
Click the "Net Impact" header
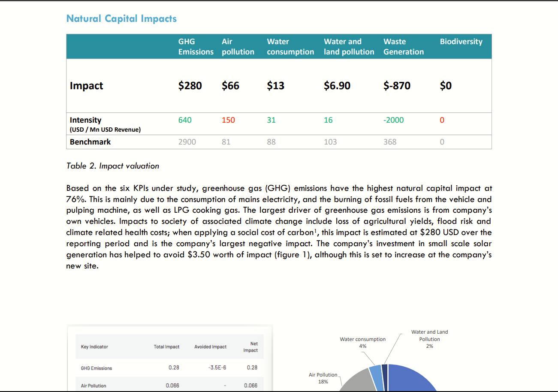(250, 347)
